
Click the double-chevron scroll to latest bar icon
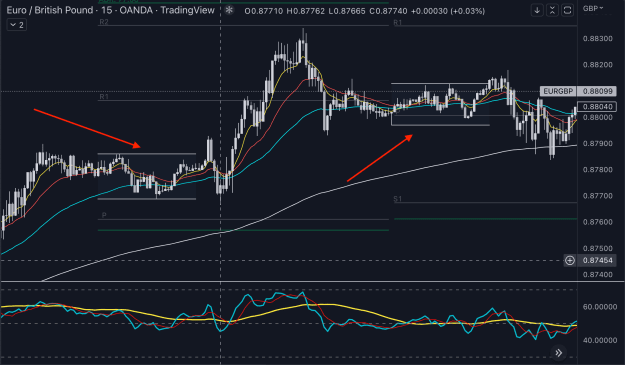click(x=558, y=353)
